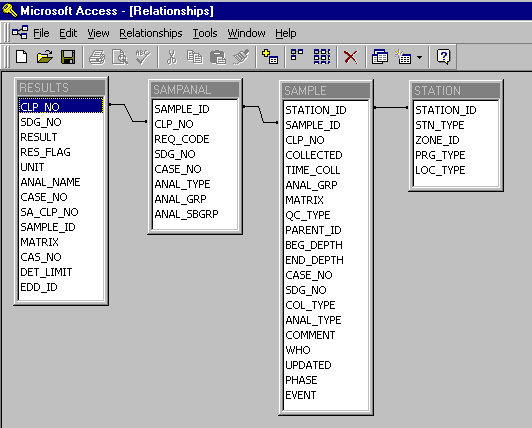The width and height of the screenshot is (532, 428).
Task: Select PARENT_ID field in SAMPLE table
Action: tap(326, 230)
